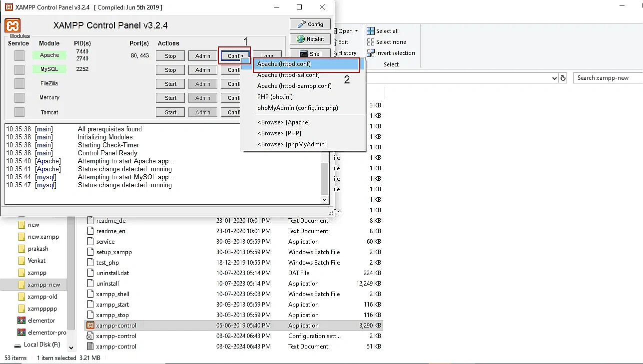Click the Apache Config button
Viewport: 643px width, 364px height.
point(234,56)
